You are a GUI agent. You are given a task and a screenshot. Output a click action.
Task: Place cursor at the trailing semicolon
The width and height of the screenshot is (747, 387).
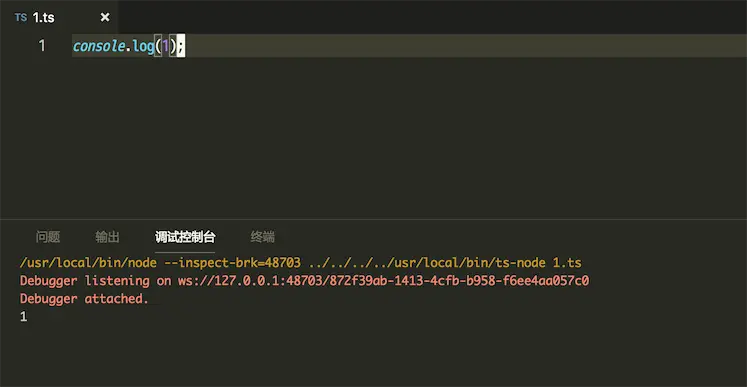coord(181,46)
